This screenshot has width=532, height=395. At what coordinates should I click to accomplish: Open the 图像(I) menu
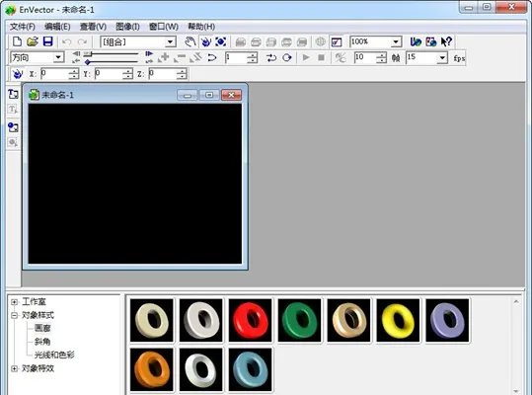(127, 27)
